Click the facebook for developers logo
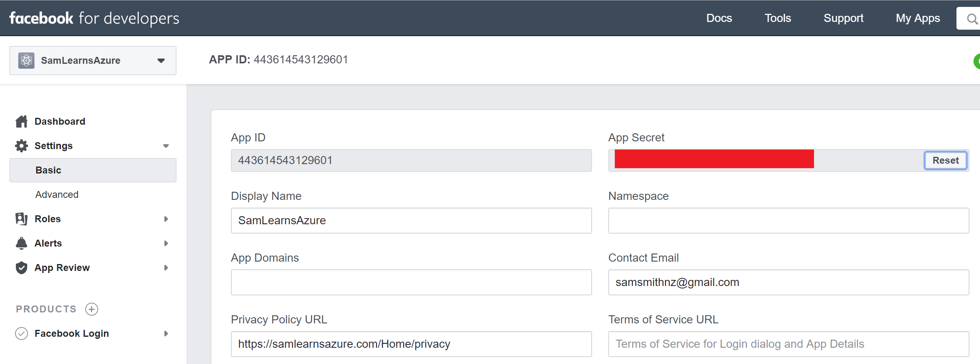The width and height of the screenshot is (980, 364). pos(94,18)
